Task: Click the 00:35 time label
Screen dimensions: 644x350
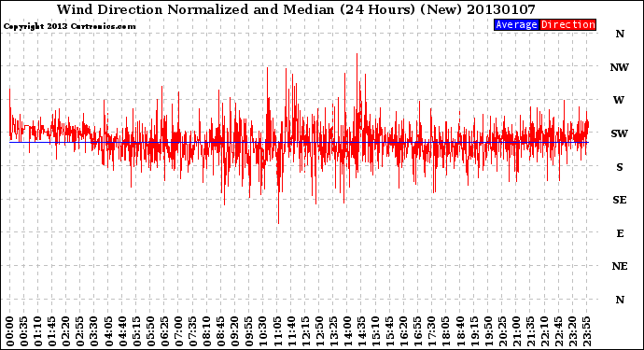Action: pos(24,331)
